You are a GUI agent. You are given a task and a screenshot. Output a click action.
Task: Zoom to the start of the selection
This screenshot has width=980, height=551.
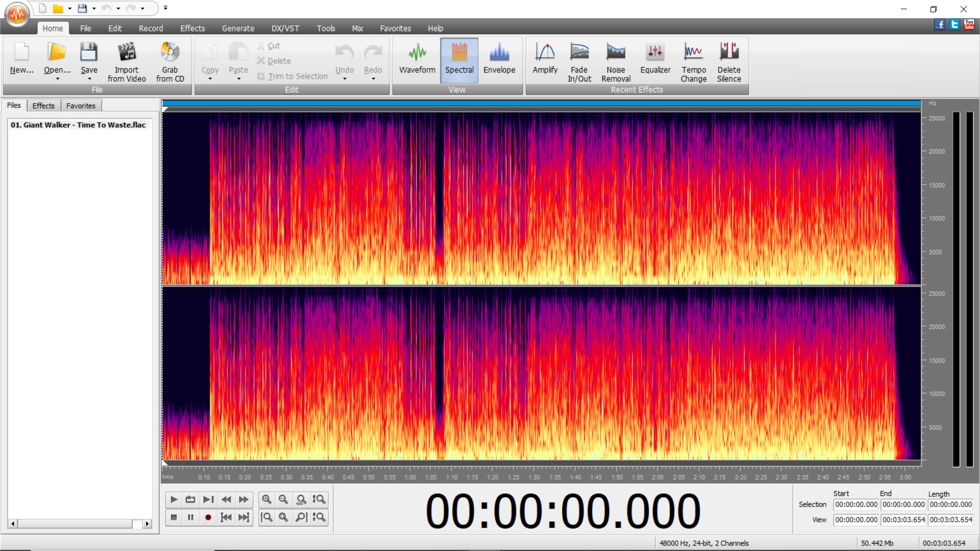point(266,517)
